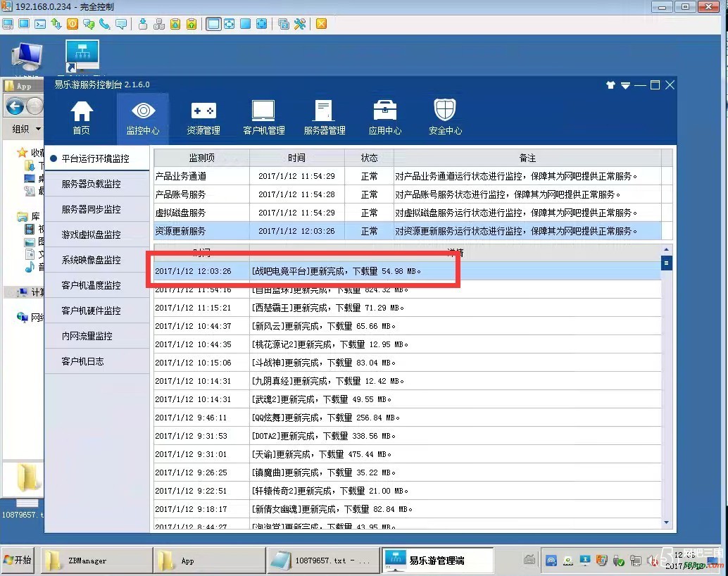Viewport: 728px width, 576px height.
Task: Open 客户机硬件监控 sidebar item
Action: click(x=97, y=311)
